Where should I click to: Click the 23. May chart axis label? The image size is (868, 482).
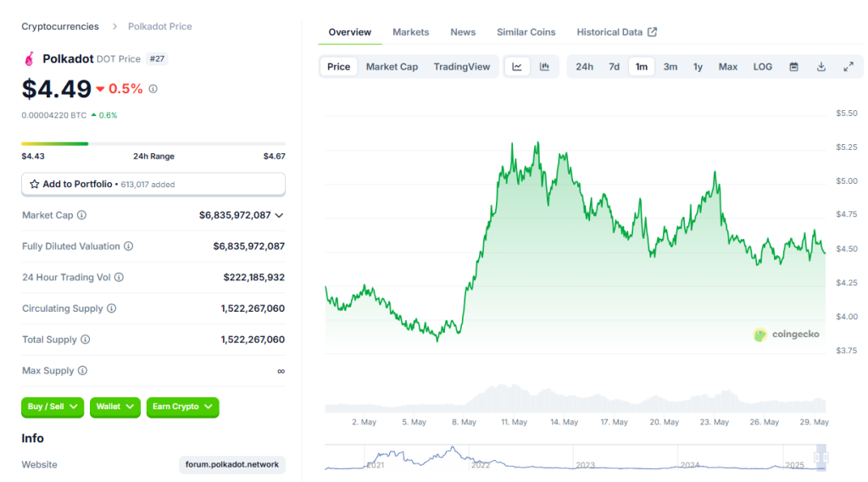(x=714, y=422)
